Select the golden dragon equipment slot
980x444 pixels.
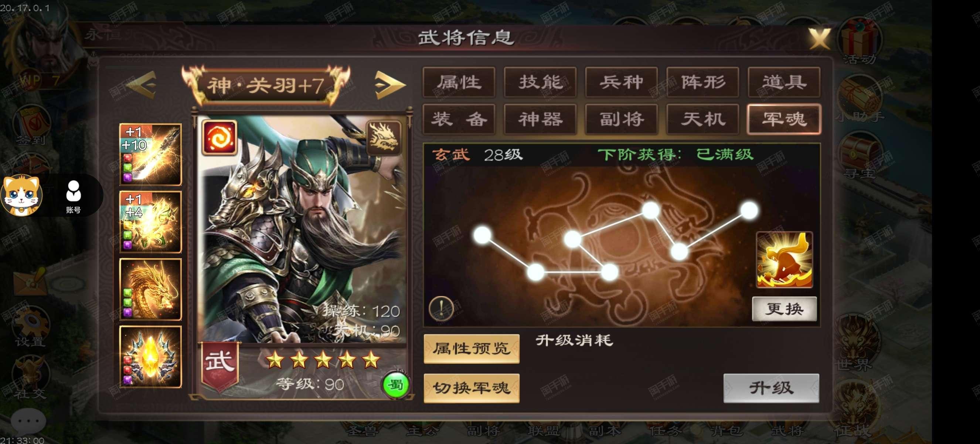point(151,289)
